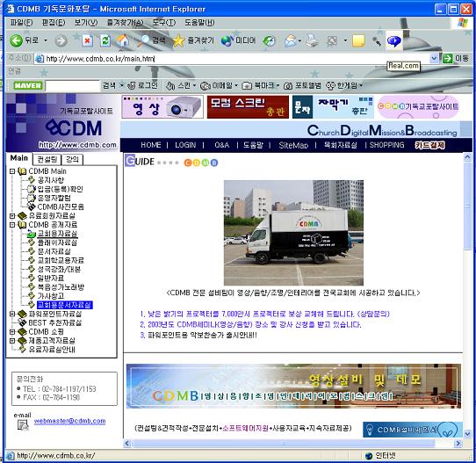Open the 즐겨찾기(A) menu
The height and width of the screenshot is (463, 476).
(x=125, y=23)
